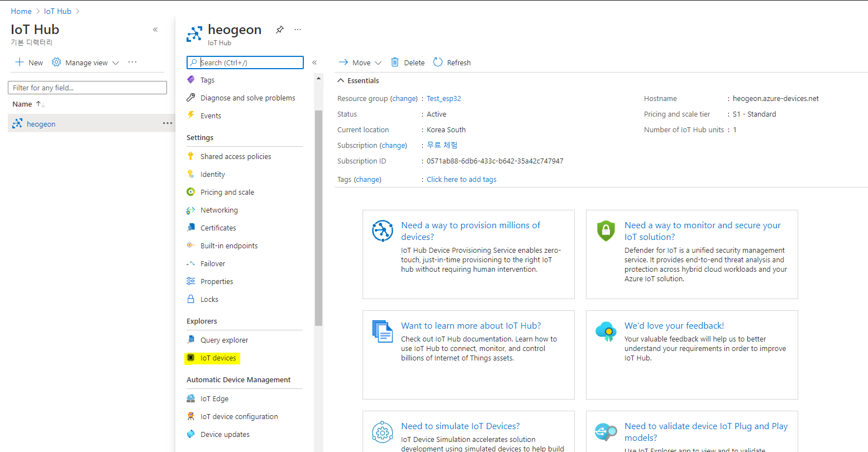Click in the Search (Ctrl+/) box
Image resolution: width=868 pixels, height=452 pixels.
[245, 62]
